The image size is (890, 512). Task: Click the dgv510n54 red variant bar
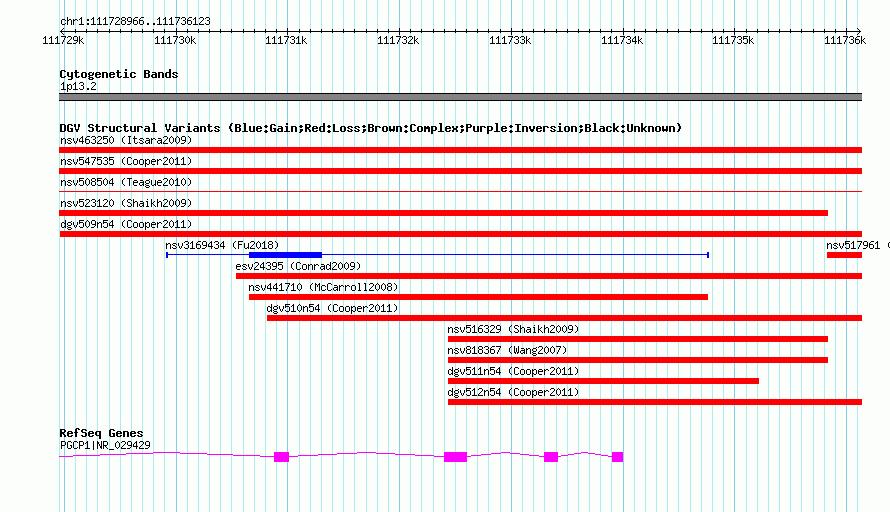click(x=564, y=318)
